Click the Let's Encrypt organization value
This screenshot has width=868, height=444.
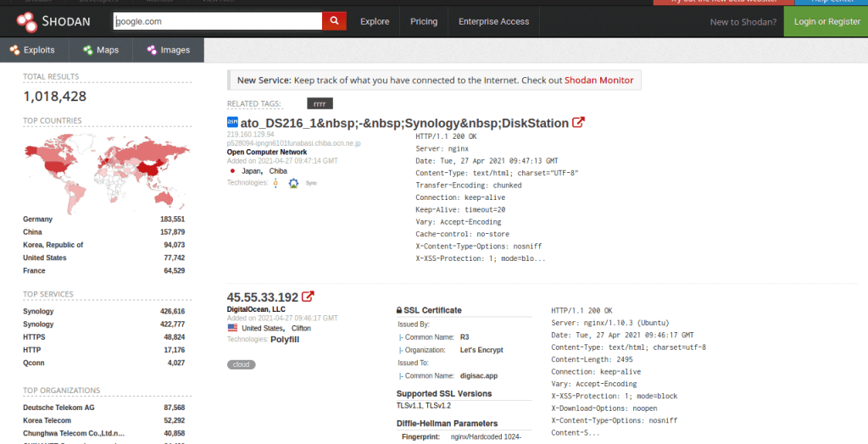481,350
